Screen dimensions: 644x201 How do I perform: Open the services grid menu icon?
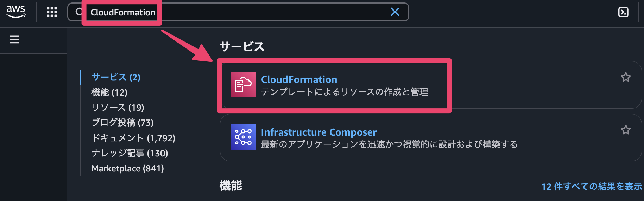point(52,12)
